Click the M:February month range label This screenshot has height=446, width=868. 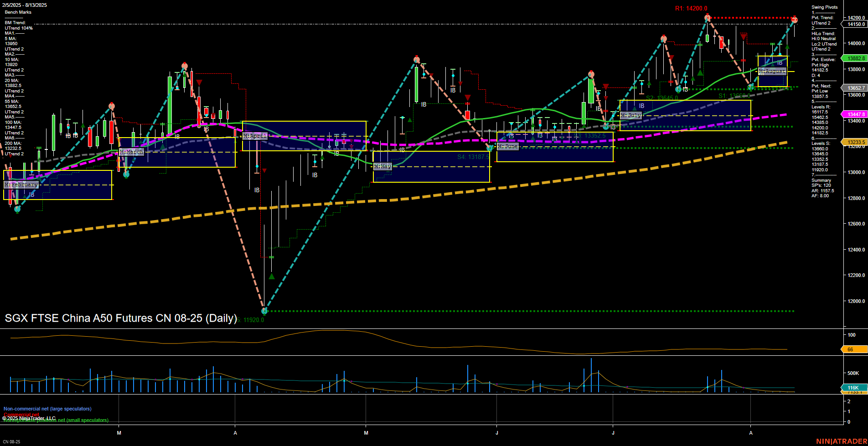pyautogui.click(x=21, y=184)
